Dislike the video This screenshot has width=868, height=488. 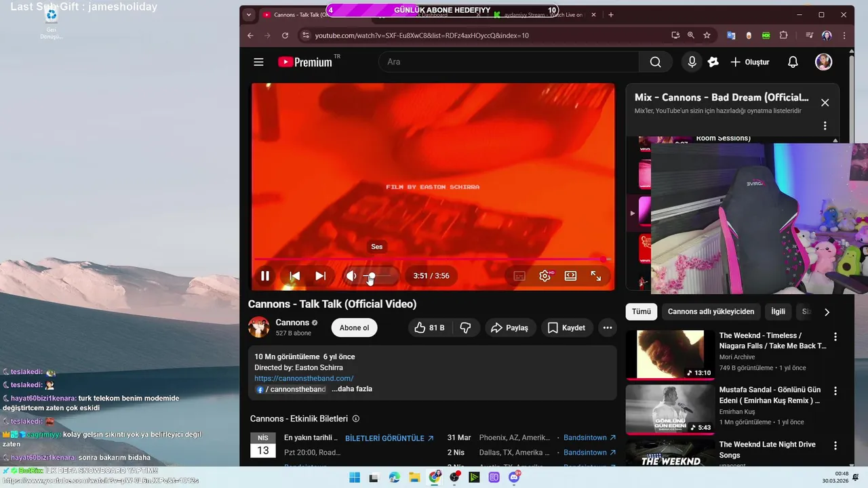pyautogui.click(x=466, y=328)
